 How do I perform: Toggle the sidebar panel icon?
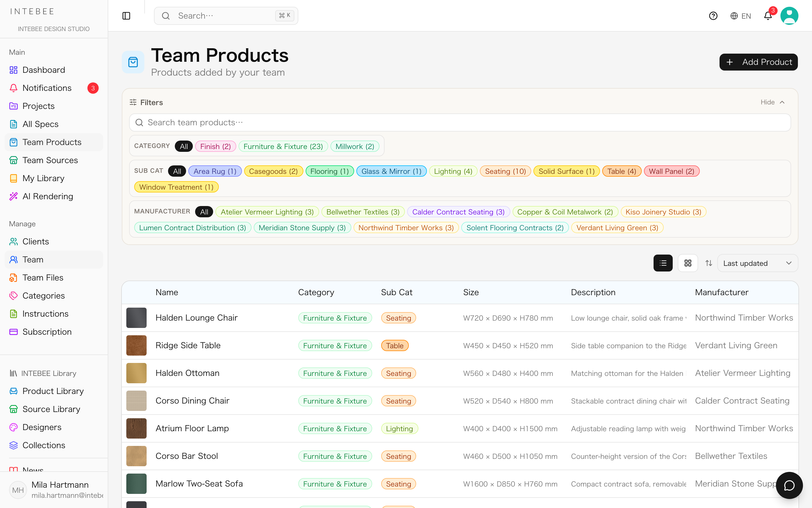(x=126, y=16)
